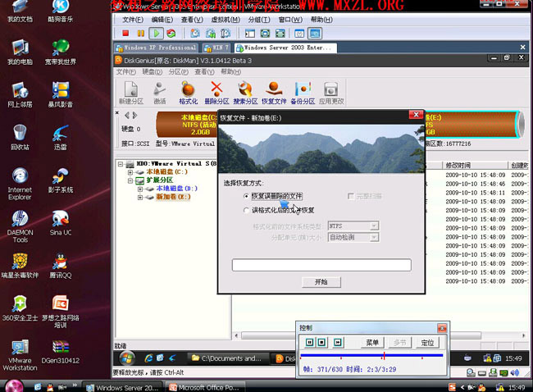Click second playback control button

(x=322, y=342)
